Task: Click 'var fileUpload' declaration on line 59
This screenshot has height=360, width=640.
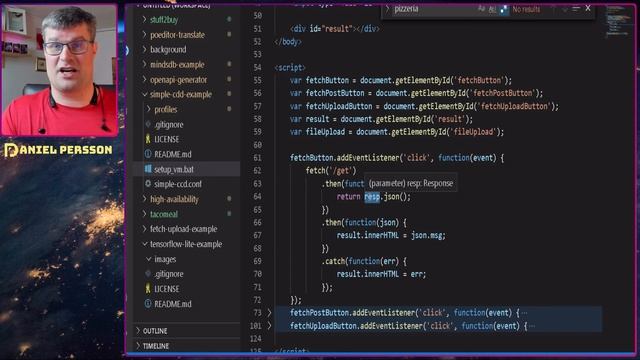Action: coord(317,132)
